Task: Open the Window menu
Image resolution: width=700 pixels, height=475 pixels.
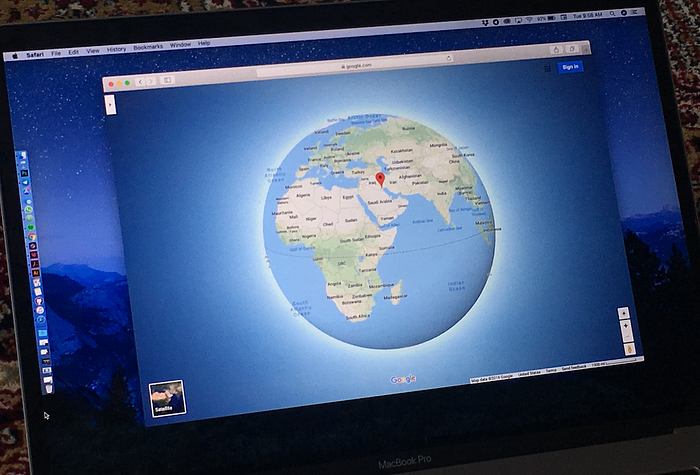Action: (x=180, y=45)
